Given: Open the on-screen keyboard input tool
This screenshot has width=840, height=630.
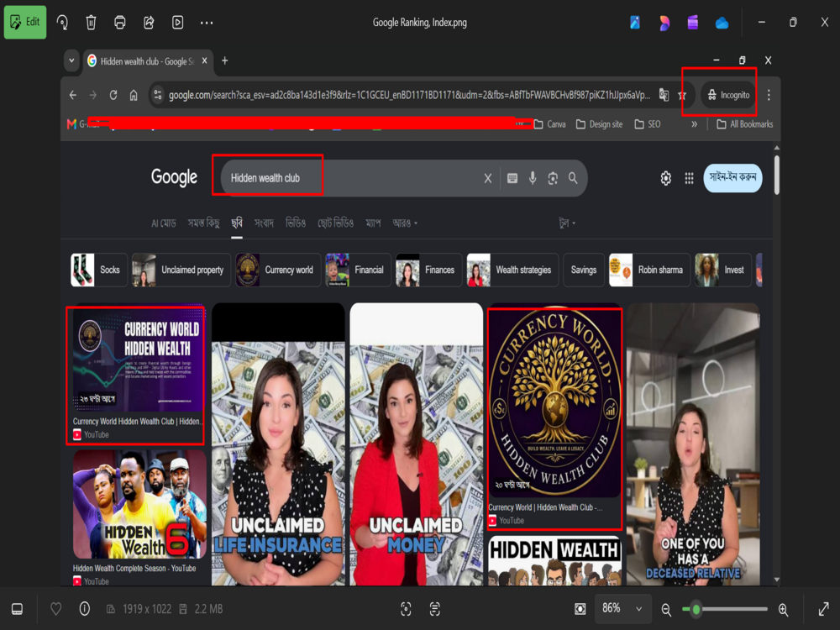Looking at the screenshot, I should (512, 178).
